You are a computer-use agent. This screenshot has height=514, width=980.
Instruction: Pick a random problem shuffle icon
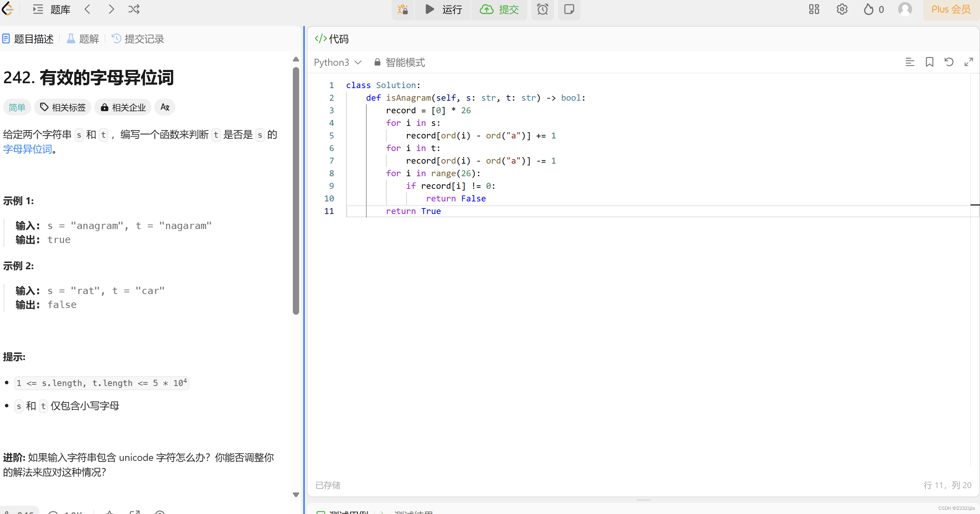[x=134, y=9]
